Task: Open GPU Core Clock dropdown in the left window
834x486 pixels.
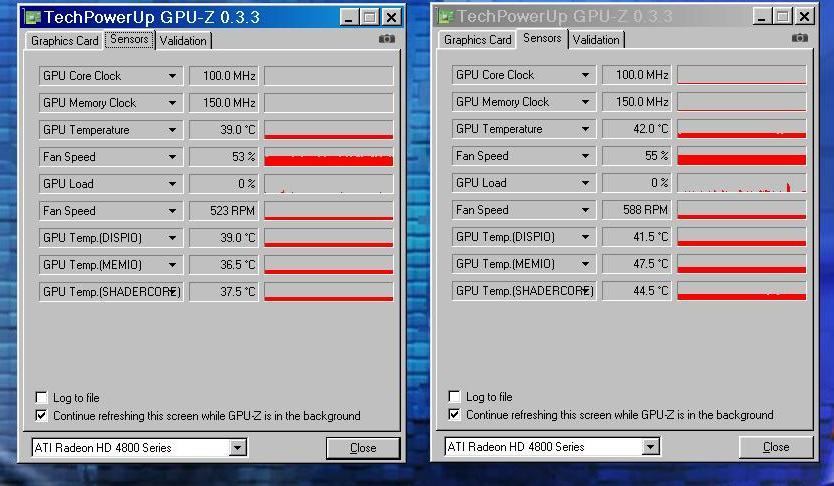Action: (x=172, y=76)
